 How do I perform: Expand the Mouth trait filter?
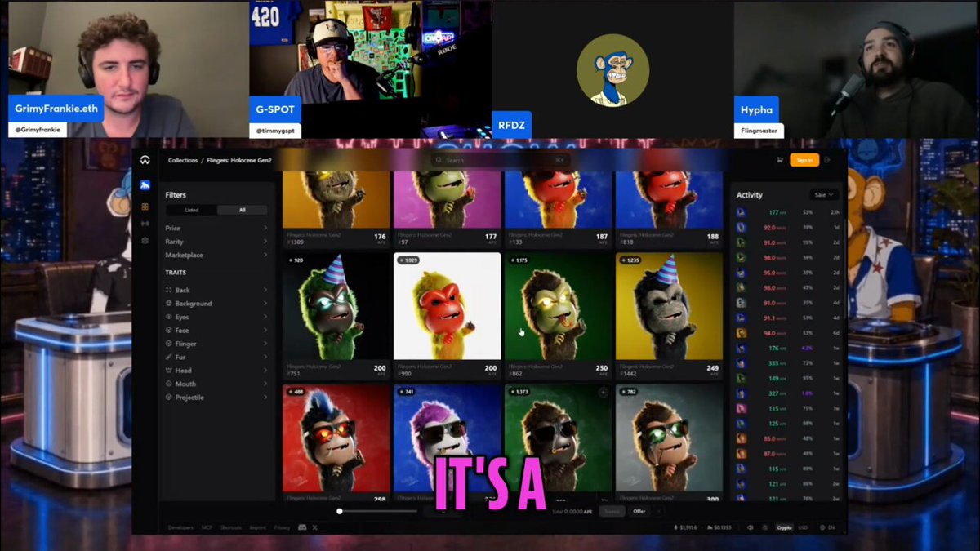click(x=216, y=384)
